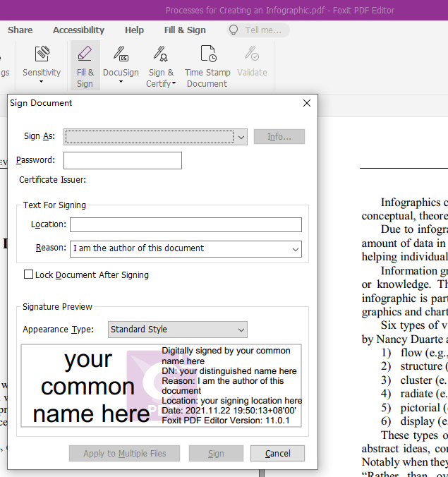Switch to the Help tab
Image resolution: width=448 pixels, height=477 pixels.
[134, 30]
